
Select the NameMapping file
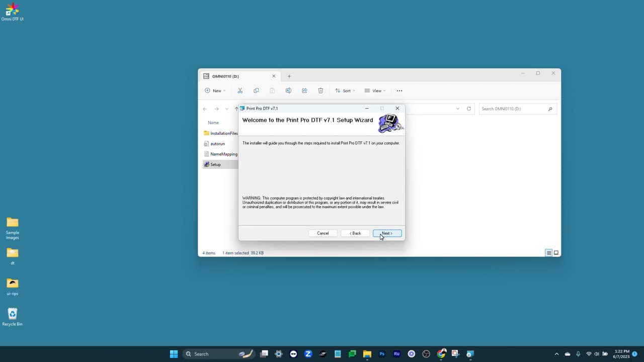coord(221,154)
